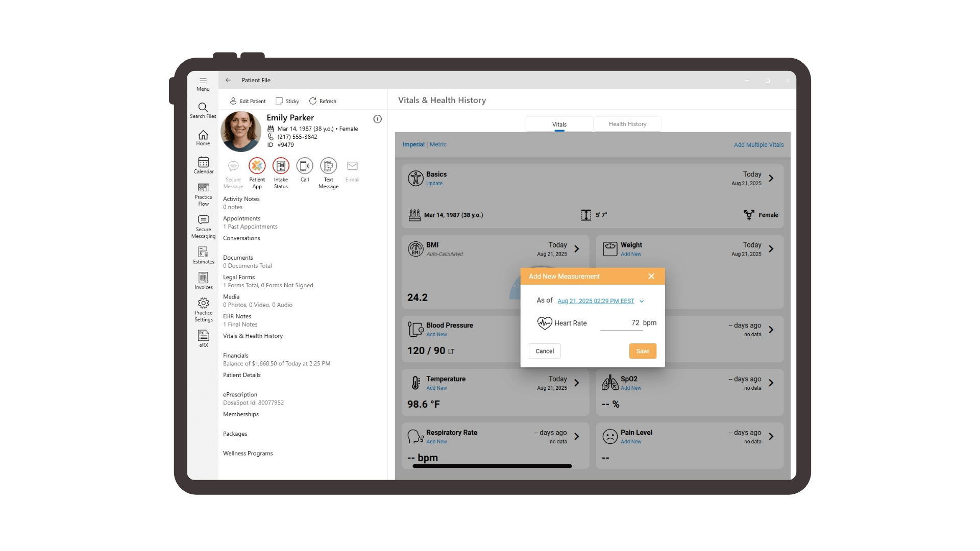Screen dimensions: 980x551
Task: Open Patient Details section
Action: click(241, 375)
